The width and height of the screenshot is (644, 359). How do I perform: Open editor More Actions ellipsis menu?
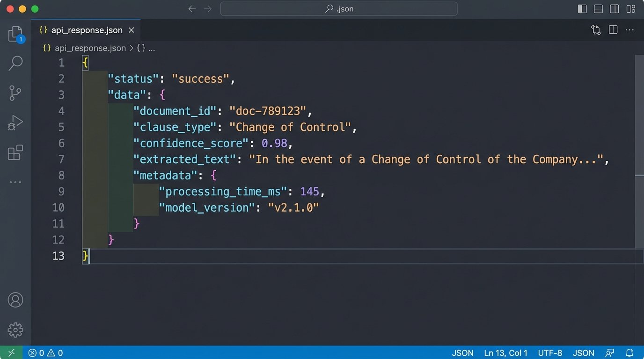coord(629,30)
